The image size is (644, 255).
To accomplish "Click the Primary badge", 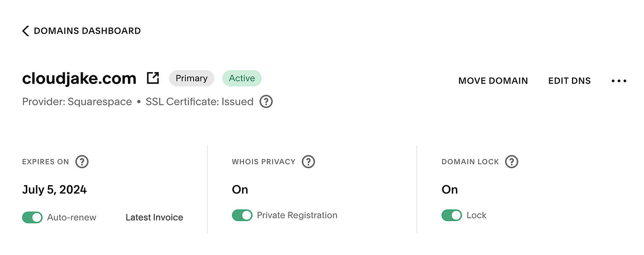I will (191, 78).
